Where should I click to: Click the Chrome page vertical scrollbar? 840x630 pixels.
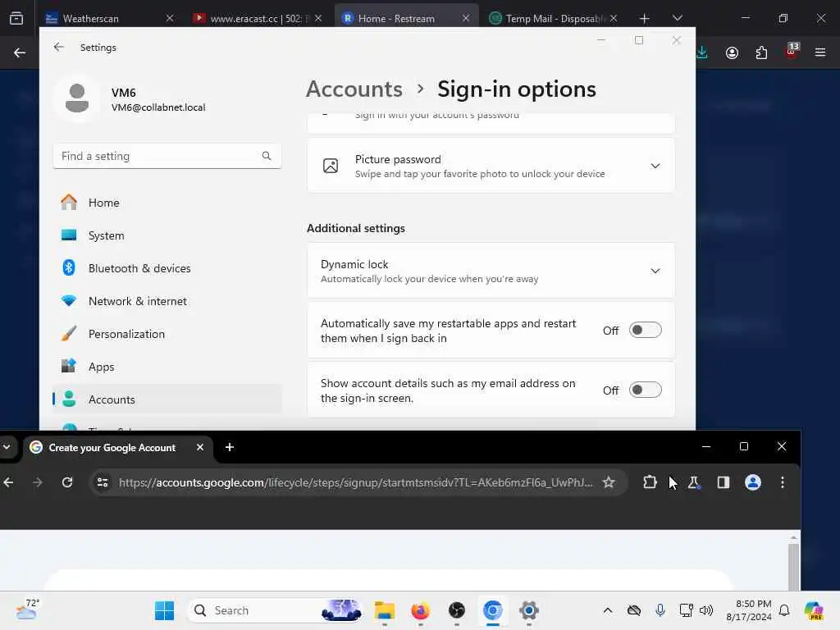(x=793, y=566)
